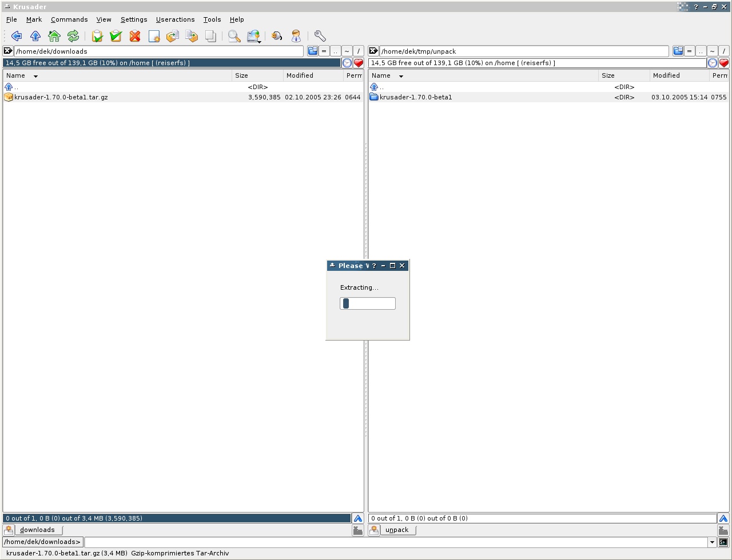The image size is (732, 560).
Task: Close tab icon on left panel
Action: tap(358, 530)
